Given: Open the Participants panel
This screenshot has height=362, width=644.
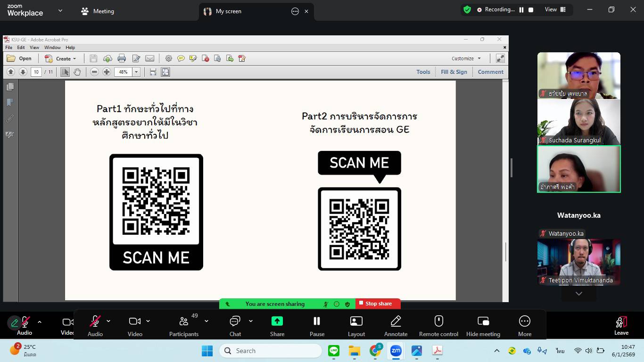Looking at the screenshot, I should point(184,321).
